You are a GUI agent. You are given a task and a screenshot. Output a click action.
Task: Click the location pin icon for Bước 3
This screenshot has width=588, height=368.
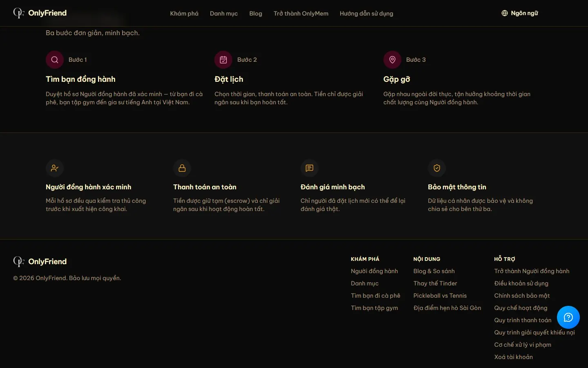pos(392,60)
